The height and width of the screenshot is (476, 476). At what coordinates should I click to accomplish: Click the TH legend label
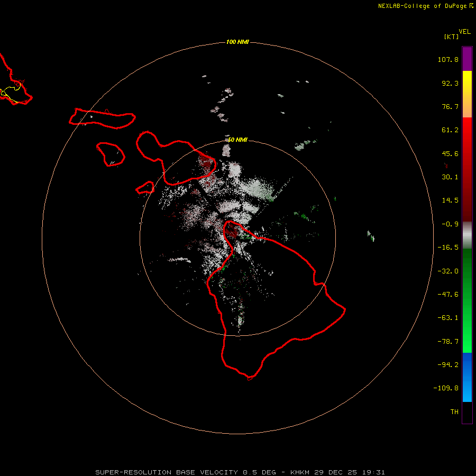pos(454,412)
